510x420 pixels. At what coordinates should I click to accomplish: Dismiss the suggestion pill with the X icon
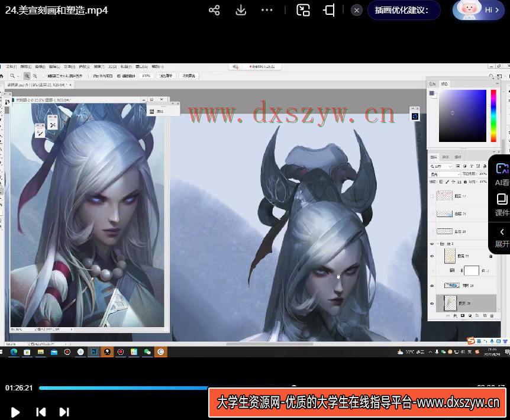click(357, 11)
